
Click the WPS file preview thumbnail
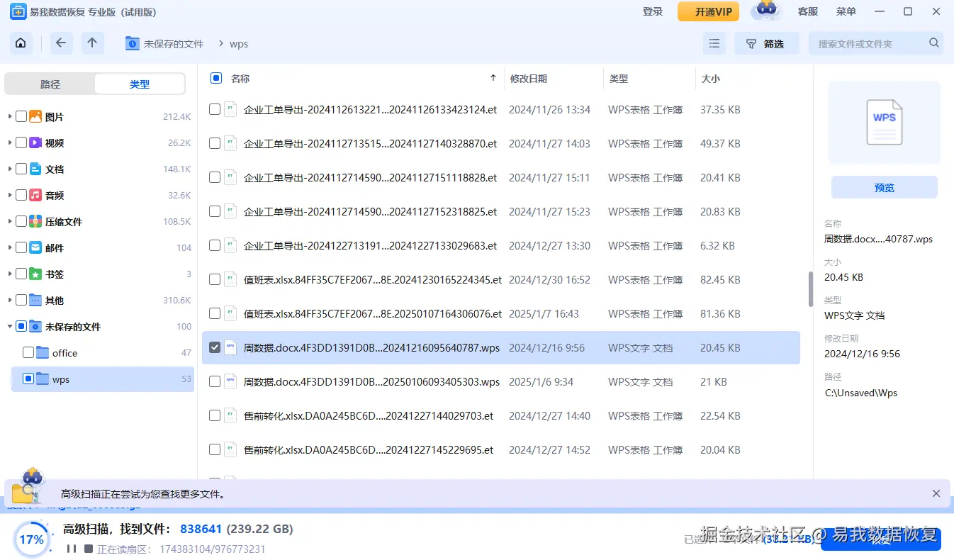coord(885,123)
